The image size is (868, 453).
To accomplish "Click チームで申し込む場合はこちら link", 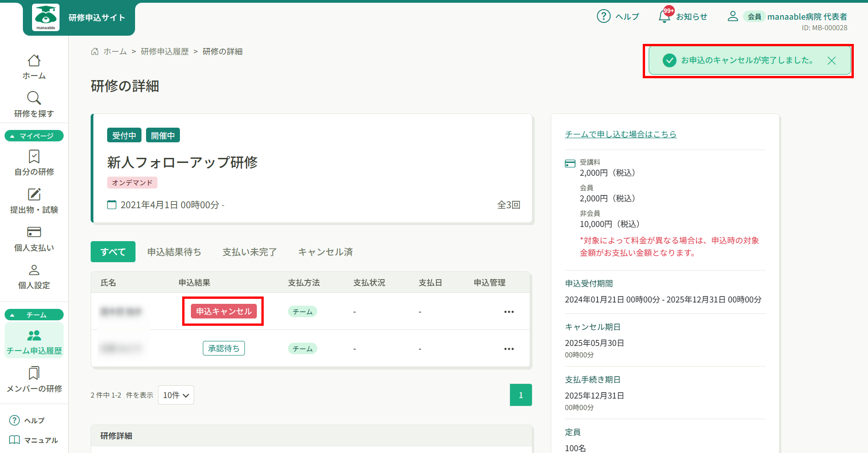I will (x=620, y=134).
